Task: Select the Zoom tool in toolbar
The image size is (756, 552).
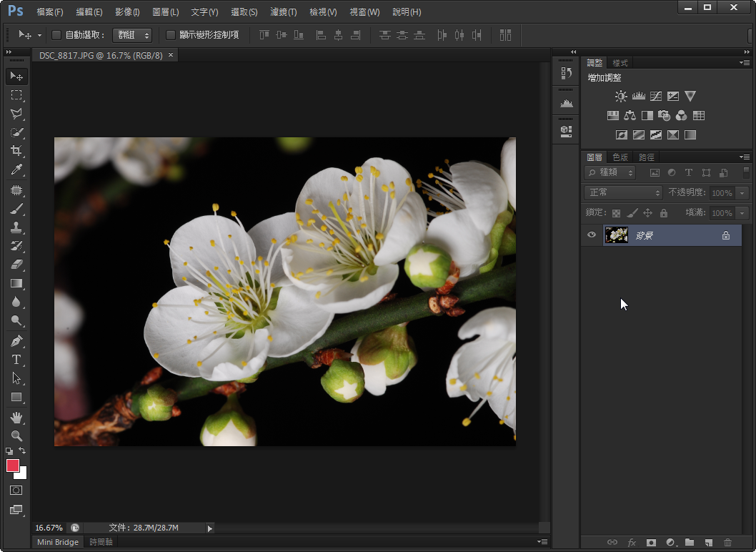Action: tap(16, 435)
